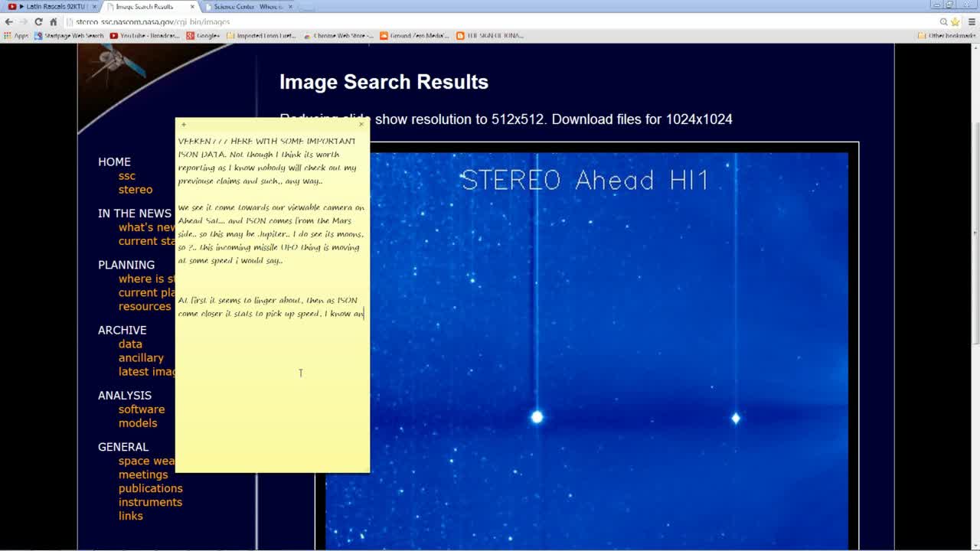980x551 pixels.
Task: Delete the yellow sticky note with X
Action: [x=361, y=124]
